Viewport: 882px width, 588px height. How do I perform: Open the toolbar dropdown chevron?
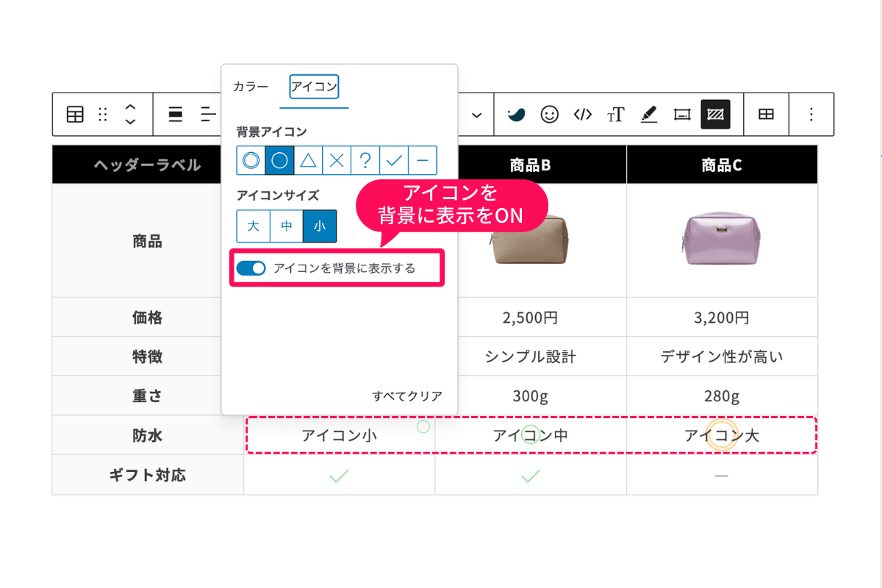pos(476,115)
